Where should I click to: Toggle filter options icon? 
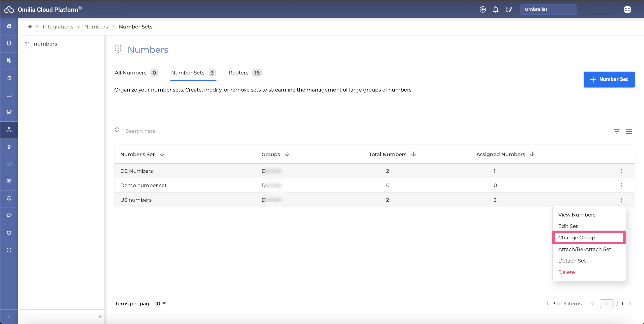[x=616, y=131]
